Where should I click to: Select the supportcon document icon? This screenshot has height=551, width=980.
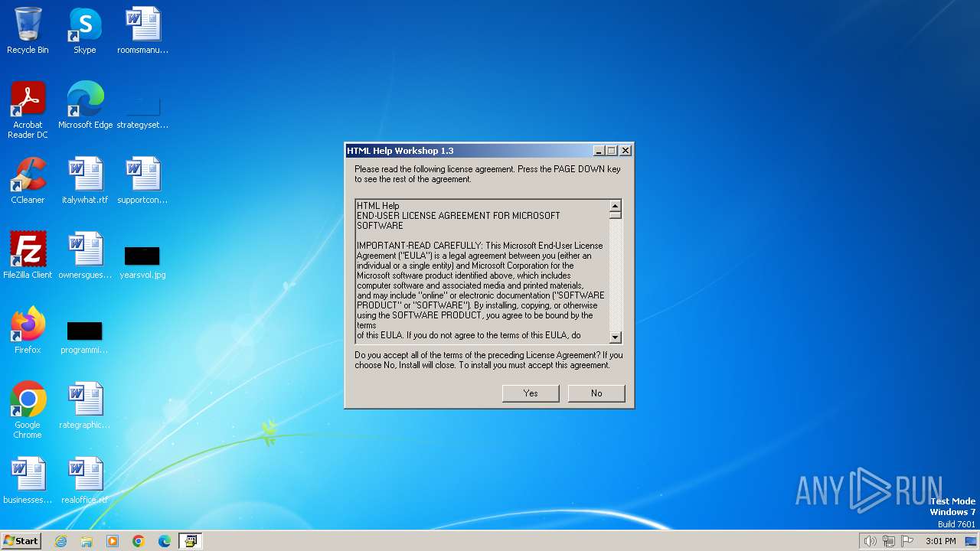(142, 181)
